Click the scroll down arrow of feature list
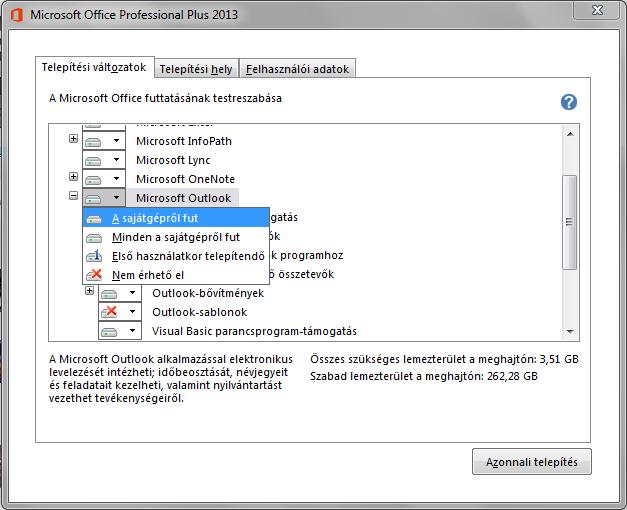Image resolution: width=627 pixels, height=510 pixels. click(570, 332)
